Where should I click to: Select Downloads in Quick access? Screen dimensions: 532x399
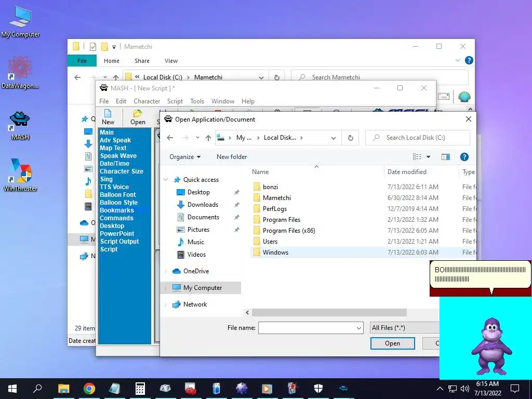203,205
